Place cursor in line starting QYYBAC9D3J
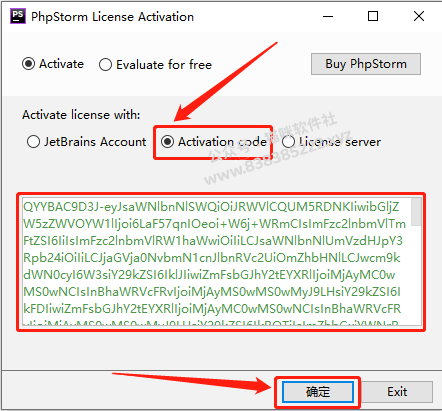 (211, 207)
